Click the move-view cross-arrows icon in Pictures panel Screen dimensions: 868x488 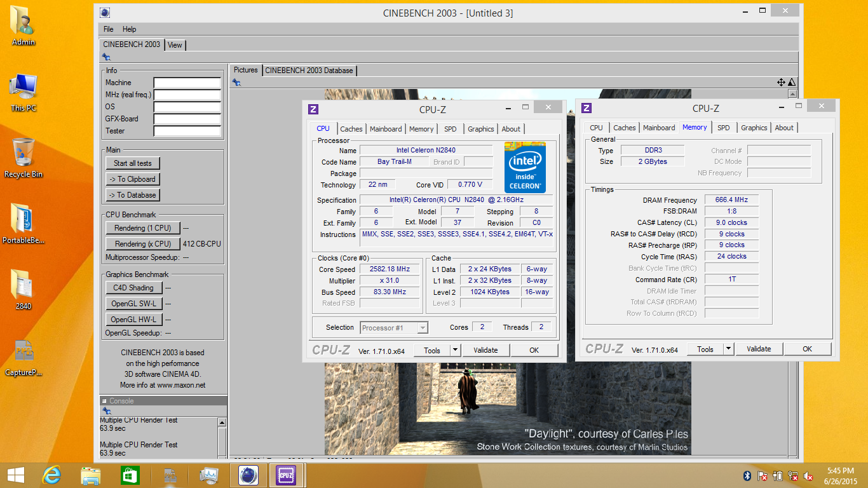point(781,82)
